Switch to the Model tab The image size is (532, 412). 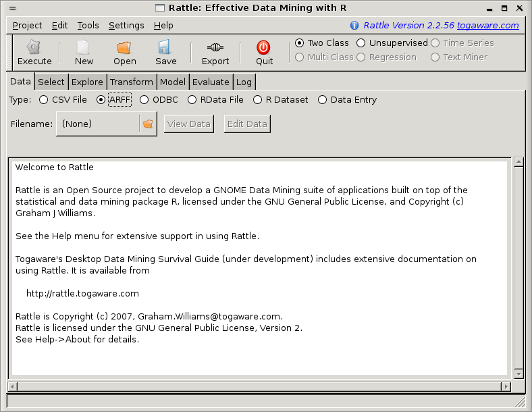(x=173, y=82)
